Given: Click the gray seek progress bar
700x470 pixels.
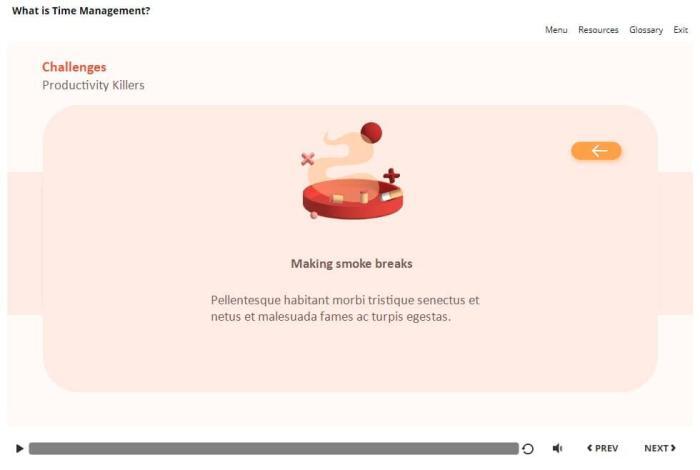Looking at the screenshot, I should [x=274, y=449].
